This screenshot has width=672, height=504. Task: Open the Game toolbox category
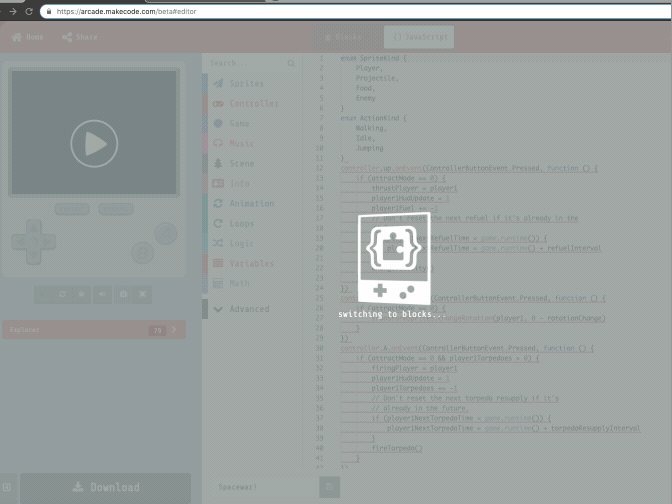coord(252,123)
